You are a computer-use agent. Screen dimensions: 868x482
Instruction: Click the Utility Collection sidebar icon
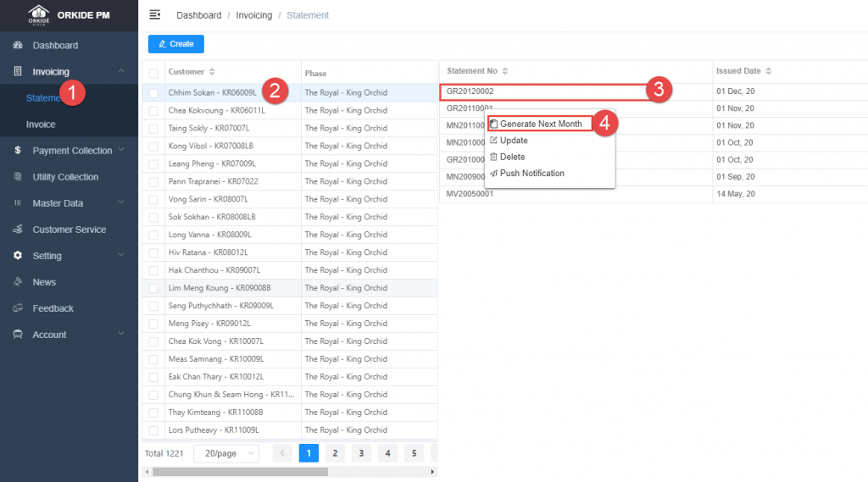pyautogui.click(x=18, y=177)
